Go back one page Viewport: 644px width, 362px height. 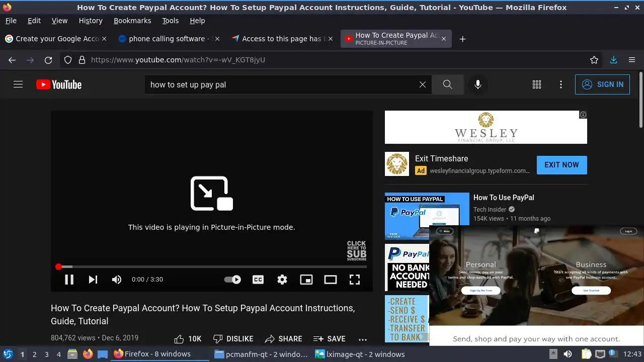tap(12, 60)
